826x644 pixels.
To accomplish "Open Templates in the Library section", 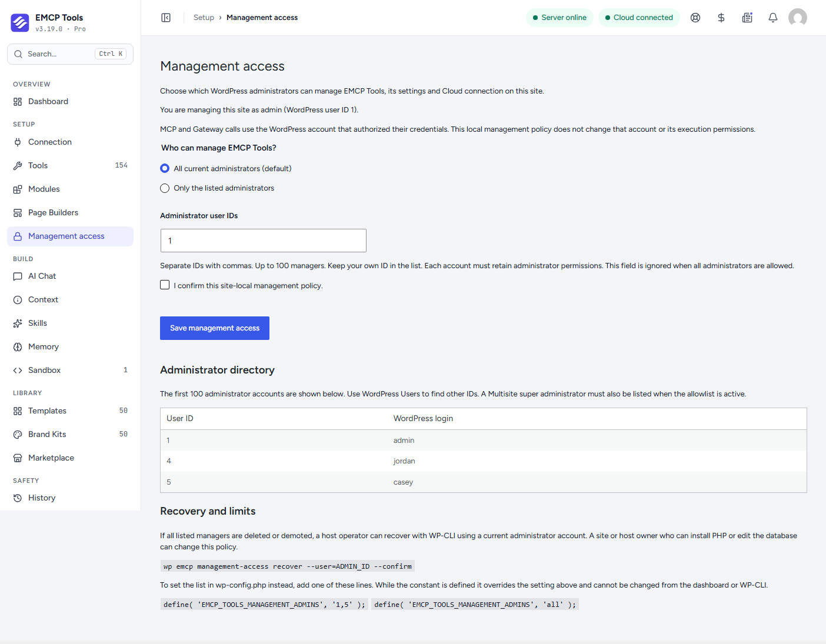I will click(70, 411).
